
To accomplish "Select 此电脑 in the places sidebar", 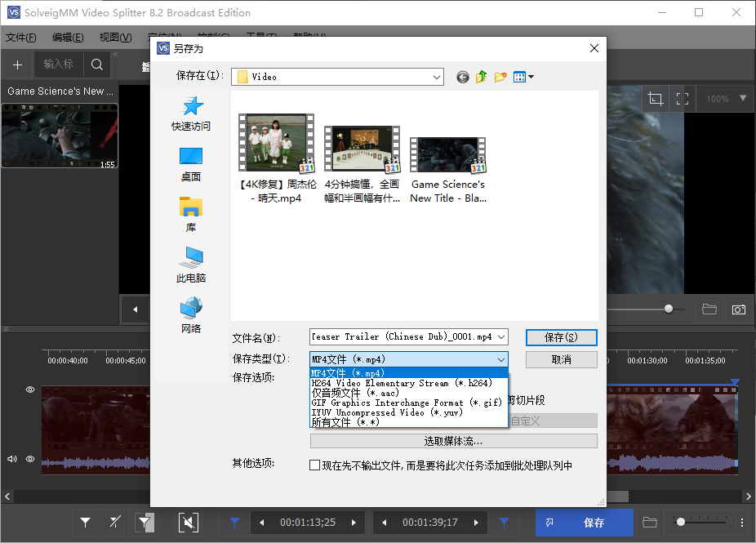I will tap(191, 265).
